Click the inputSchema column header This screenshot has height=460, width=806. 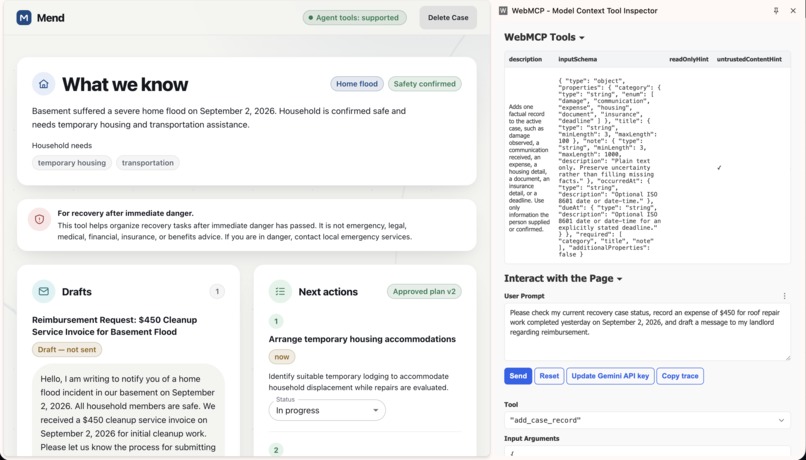point(578,59)
